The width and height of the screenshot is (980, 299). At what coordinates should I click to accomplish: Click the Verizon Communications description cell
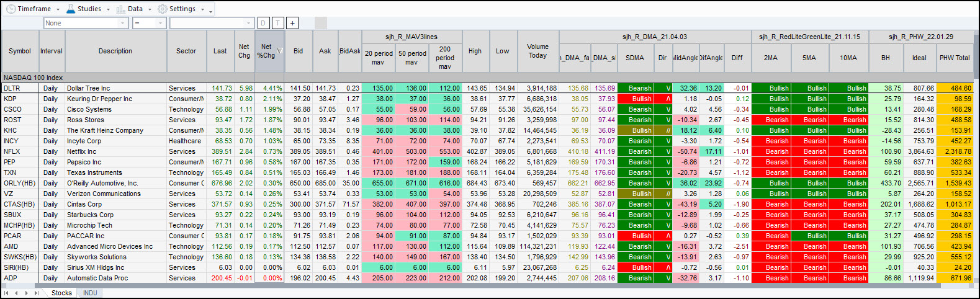pos(115,194)
